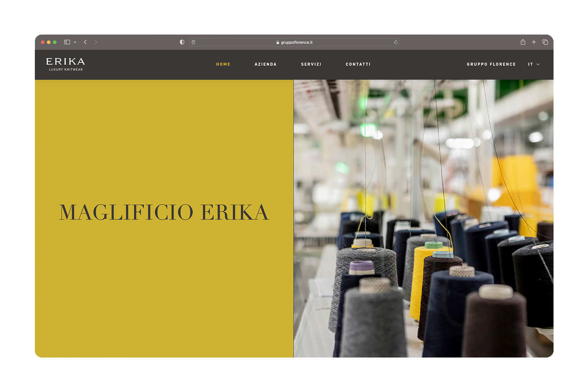Click the gruppoflorence.it address field
The height and width of the screenshot is (392, 588).
coord(294,42)
